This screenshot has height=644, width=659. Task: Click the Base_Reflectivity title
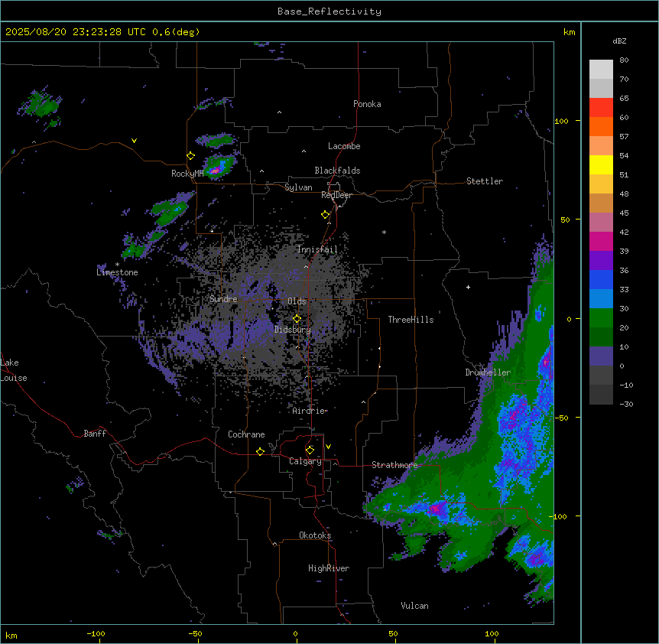(x=329, y=11)
